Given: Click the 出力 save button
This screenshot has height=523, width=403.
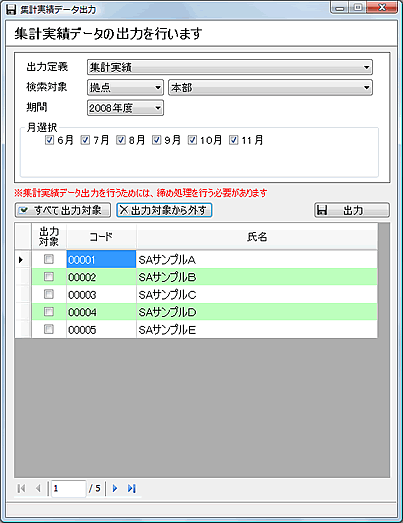Looking at the screenshot, I should 352,210.
